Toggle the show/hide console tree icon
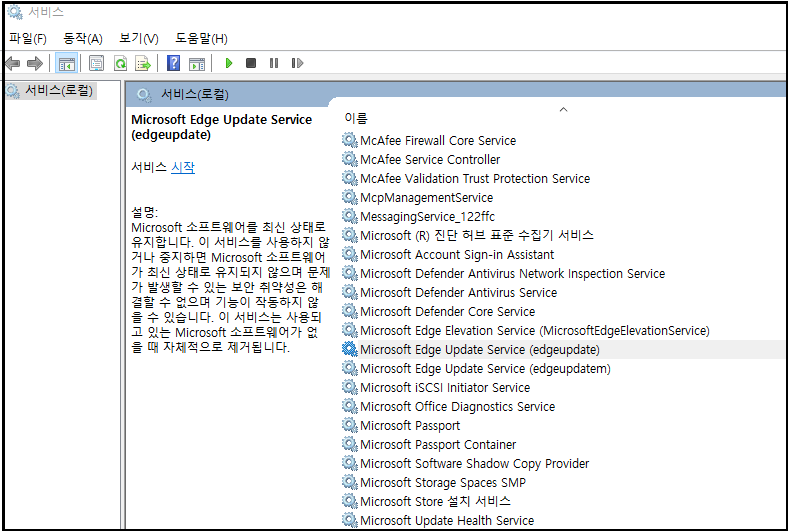 click(66, 63)
